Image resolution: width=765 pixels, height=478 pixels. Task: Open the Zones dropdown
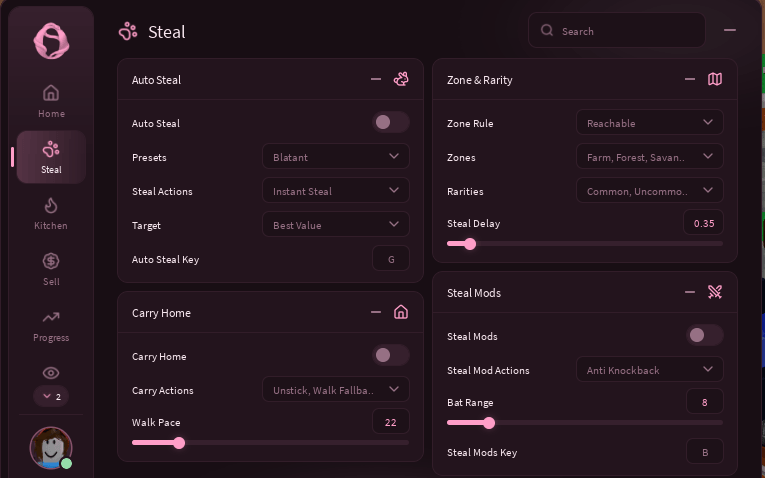point(650,157)
